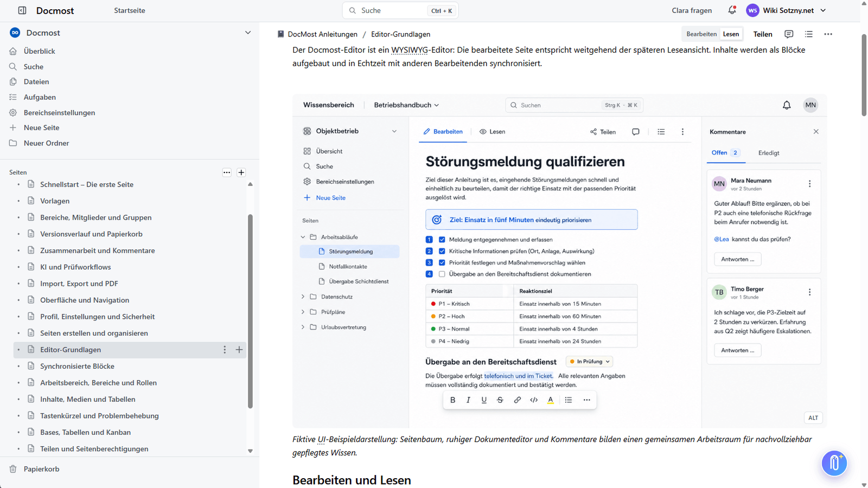
Task: Open the Seiten header ellipsis menu
Action: (227, 172)
